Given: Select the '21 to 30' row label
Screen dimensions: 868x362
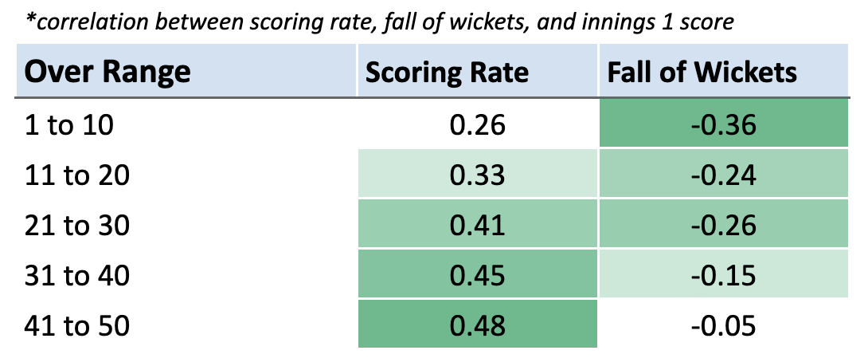Looking at the screenshot, I should coord(78,226).
